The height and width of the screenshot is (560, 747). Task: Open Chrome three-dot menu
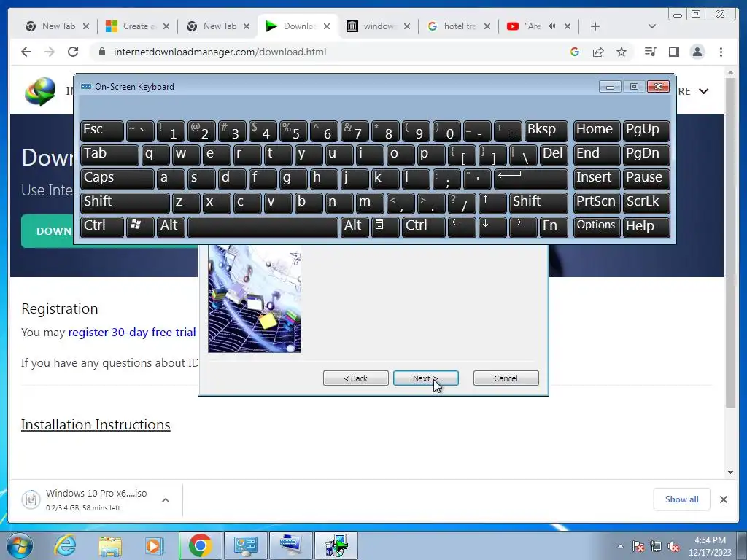click(721, 52)
